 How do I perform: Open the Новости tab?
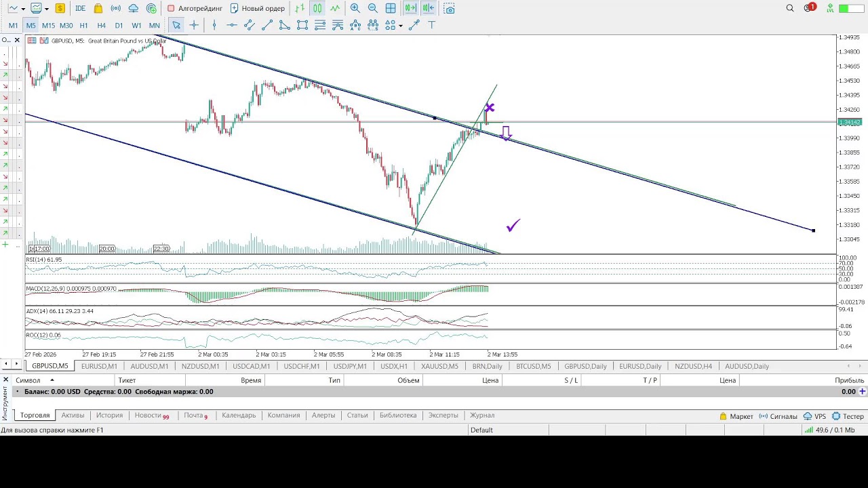tap(151, 415)
